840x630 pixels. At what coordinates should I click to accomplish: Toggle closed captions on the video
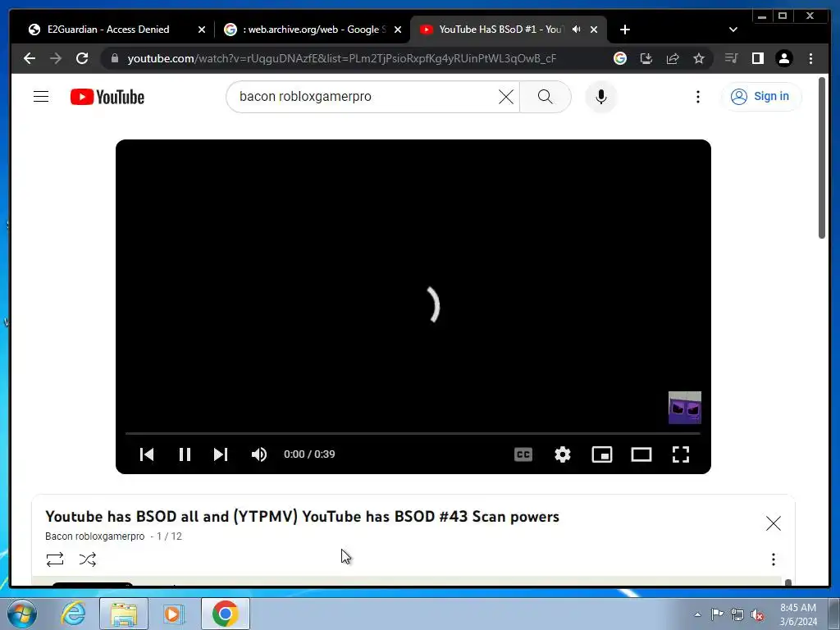(x=523, y=454)
